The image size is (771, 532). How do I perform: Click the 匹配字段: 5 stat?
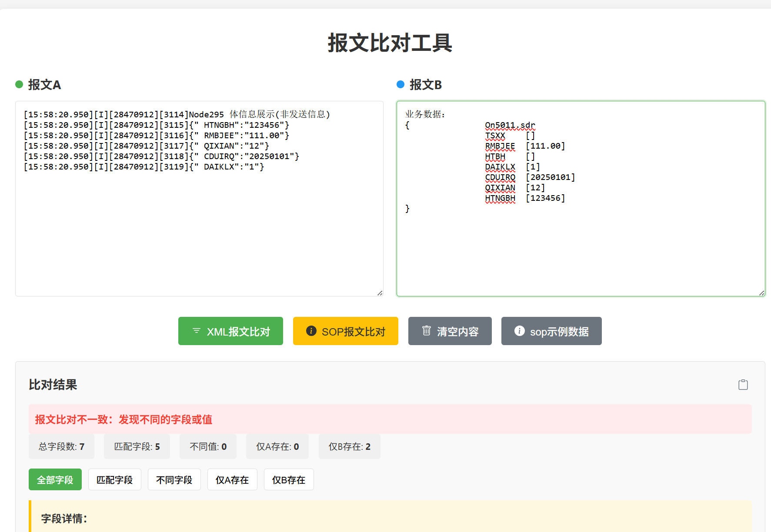[x=137, y=446]
